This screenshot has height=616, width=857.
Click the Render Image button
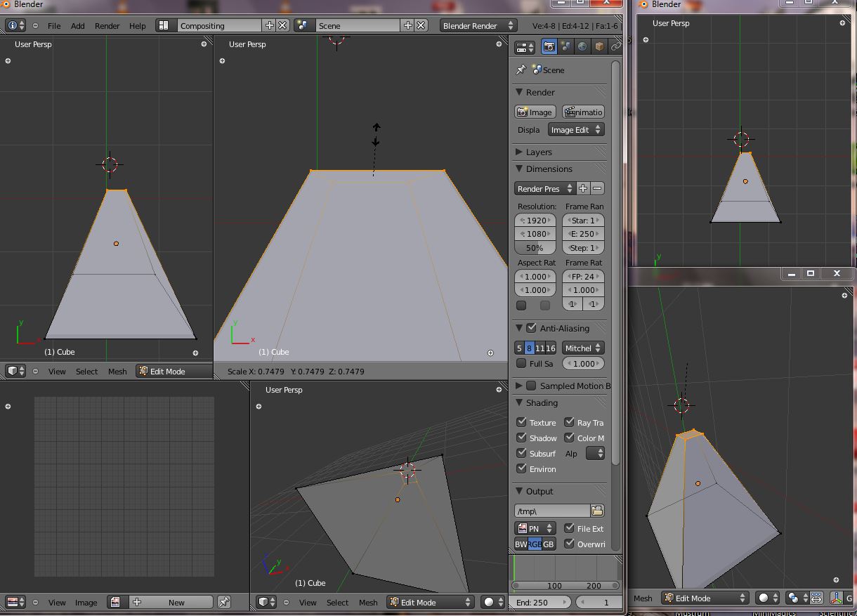(535, 112)
